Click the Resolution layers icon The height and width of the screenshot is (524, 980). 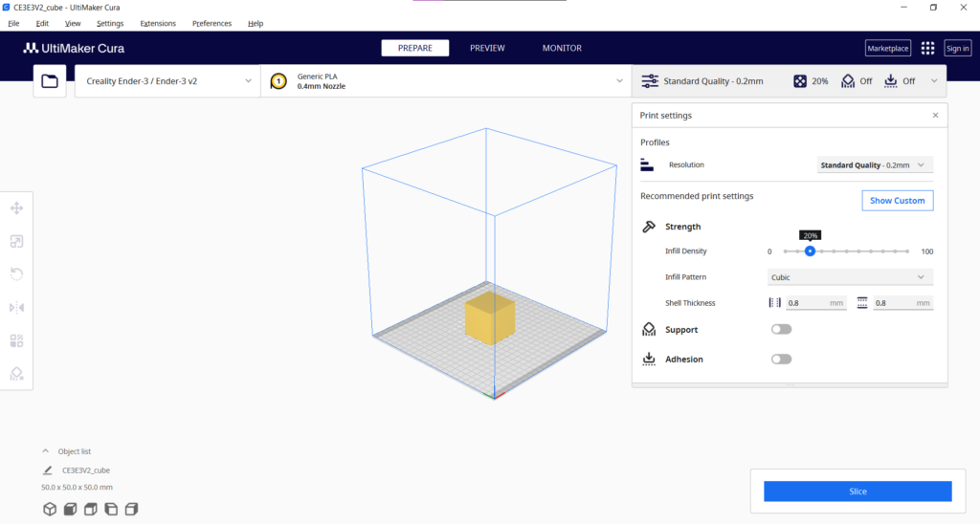647,164
